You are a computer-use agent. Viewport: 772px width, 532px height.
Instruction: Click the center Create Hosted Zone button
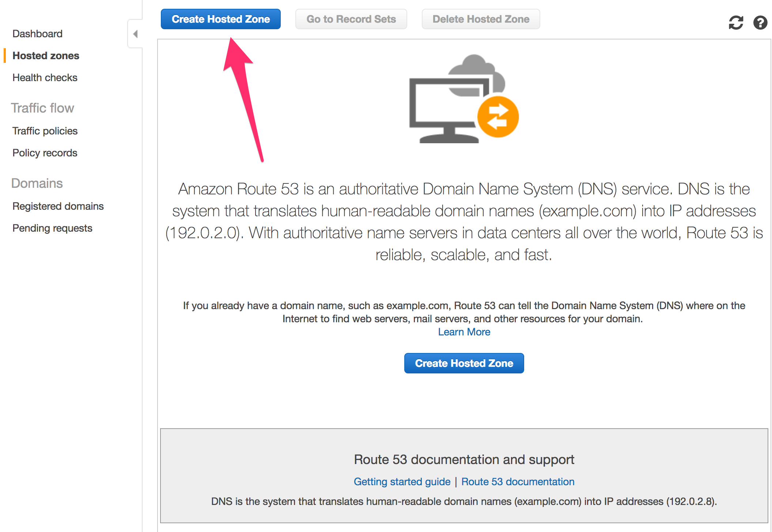coord(464,363)
